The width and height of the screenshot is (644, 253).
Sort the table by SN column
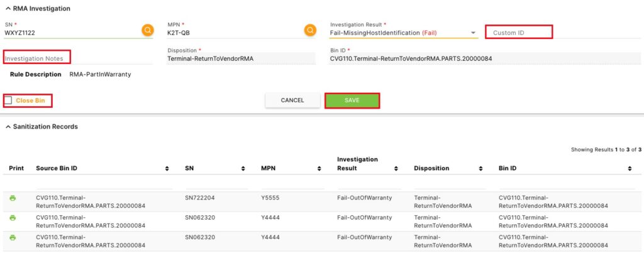click(x=243, y=169)
